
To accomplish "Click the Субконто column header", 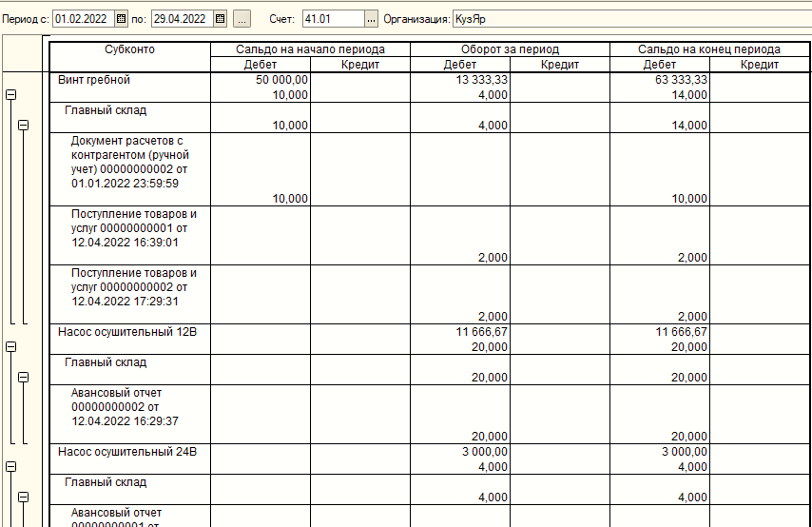I will pos(130,49).
